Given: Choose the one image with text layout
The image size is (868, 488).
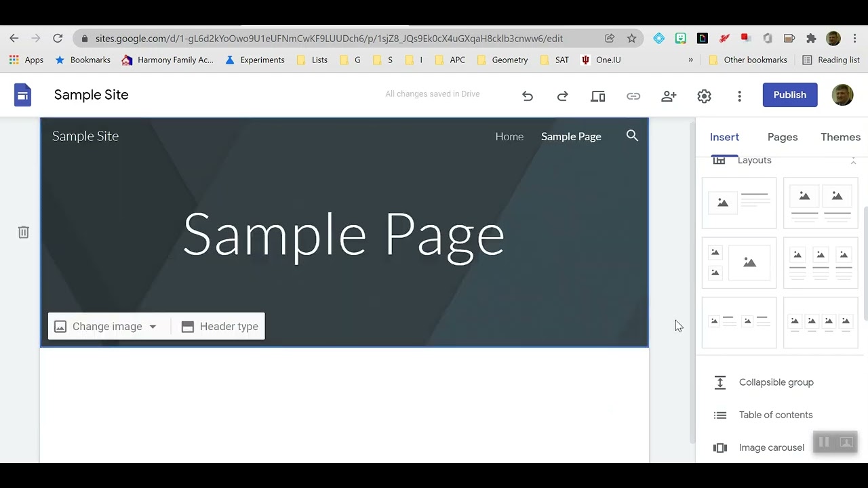Looking at the screenshot, I should pyautogui.click(x=739, y=203).
